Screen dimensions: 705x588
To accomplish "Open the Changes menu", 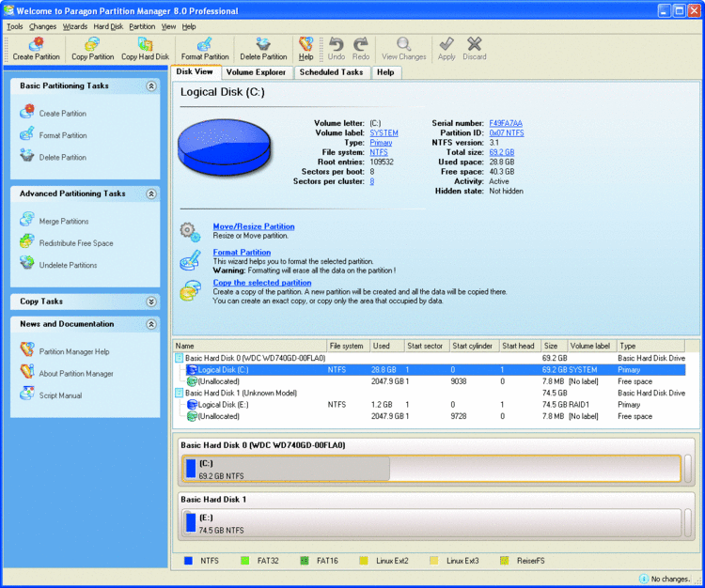I will coord(42,26).
